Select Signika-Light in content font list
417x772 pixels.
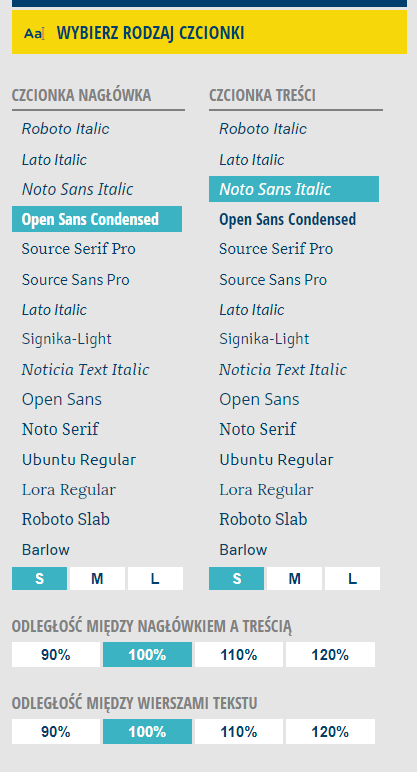click(264, 339)
